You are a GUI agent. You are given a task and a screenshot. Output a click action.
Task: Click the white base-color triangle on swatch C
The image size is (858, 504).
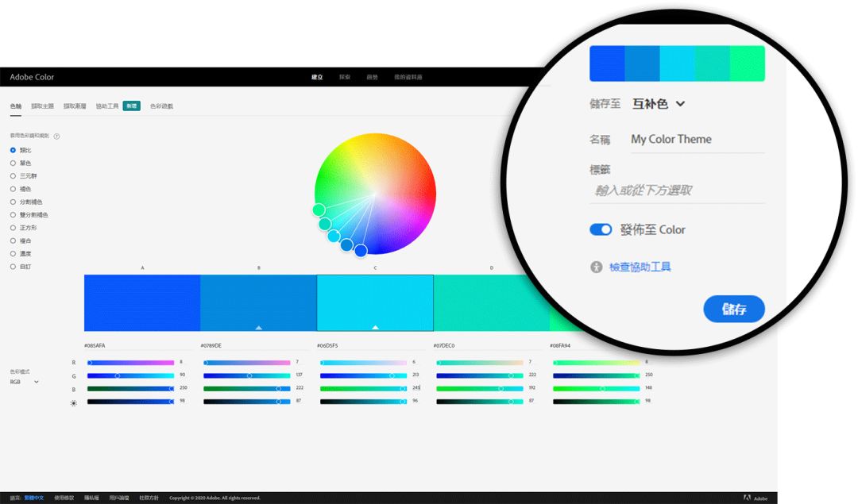pyautogui.click(x=375, y=327)
